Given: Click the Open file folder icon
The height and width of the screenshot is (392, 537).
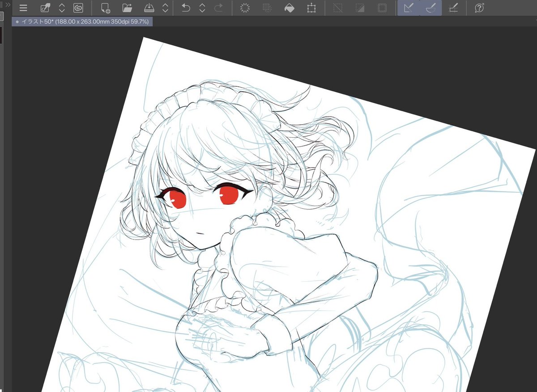Looking at the screenshot, I should click(x=127, y=8).
